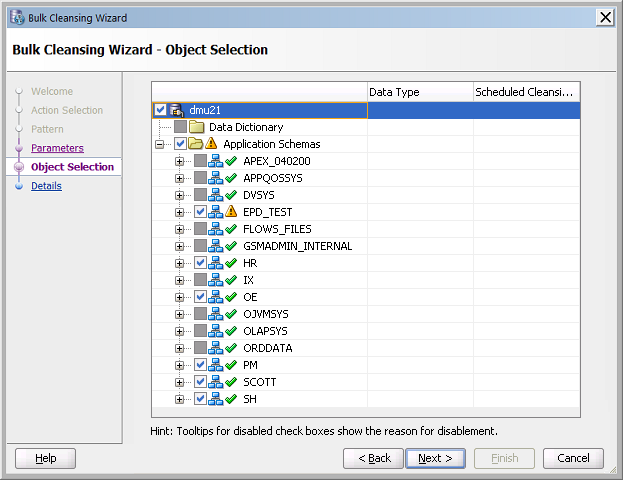The height and width of the screenshot is (480, 623).
Task: Go to the Parameters wizard step
Action: 57,148
